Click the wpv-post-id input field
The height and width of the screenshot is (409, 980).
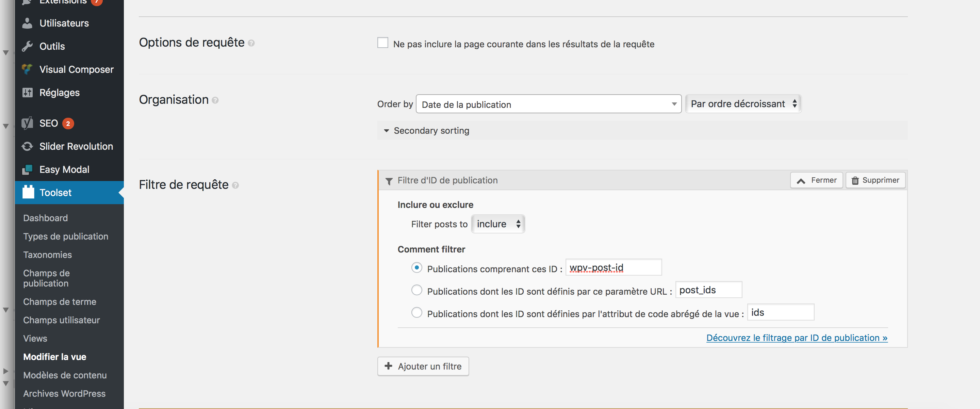click(x=613, y=267)
